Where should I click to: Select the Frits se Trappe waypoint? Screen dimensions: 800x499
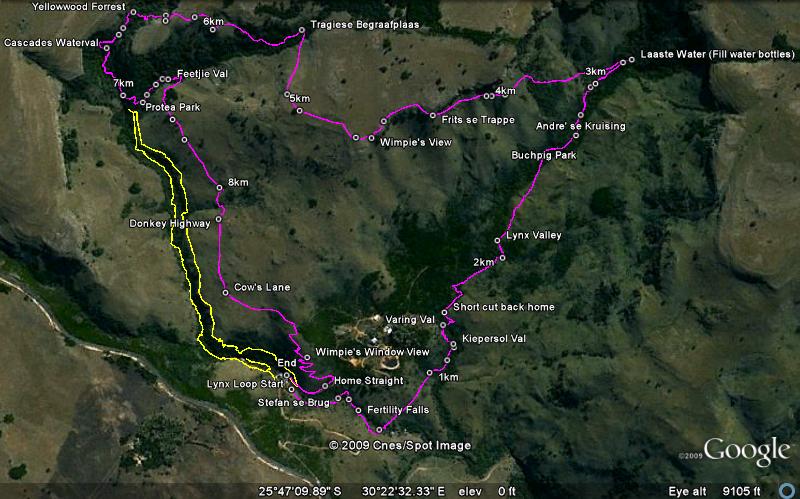pos(433,116)
